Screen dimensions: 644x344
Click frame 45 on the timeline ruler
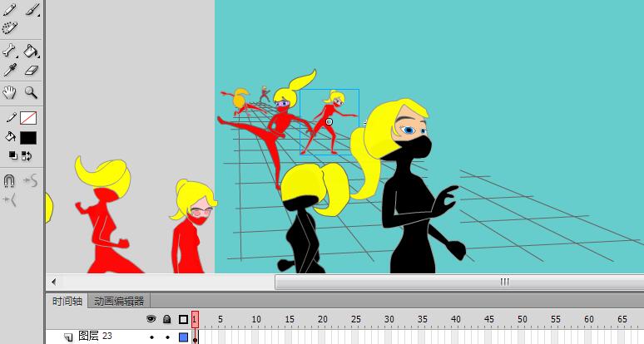tap(489, 319)
